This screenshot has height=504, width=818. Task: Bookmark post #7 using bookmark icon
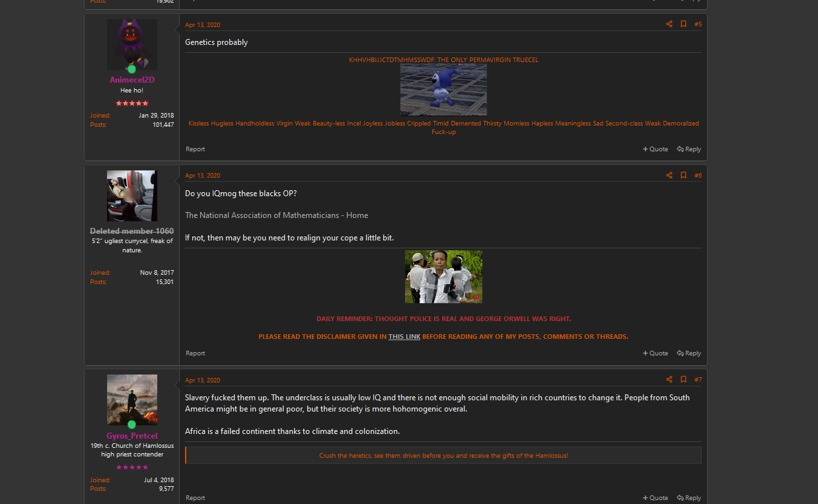[x=683, y=380]
